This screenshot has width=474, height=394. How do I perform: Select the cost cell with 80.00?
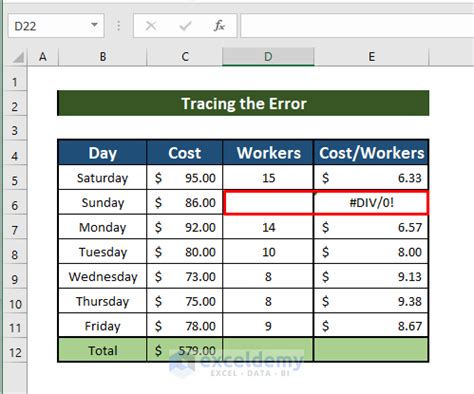tap(185, 252)
